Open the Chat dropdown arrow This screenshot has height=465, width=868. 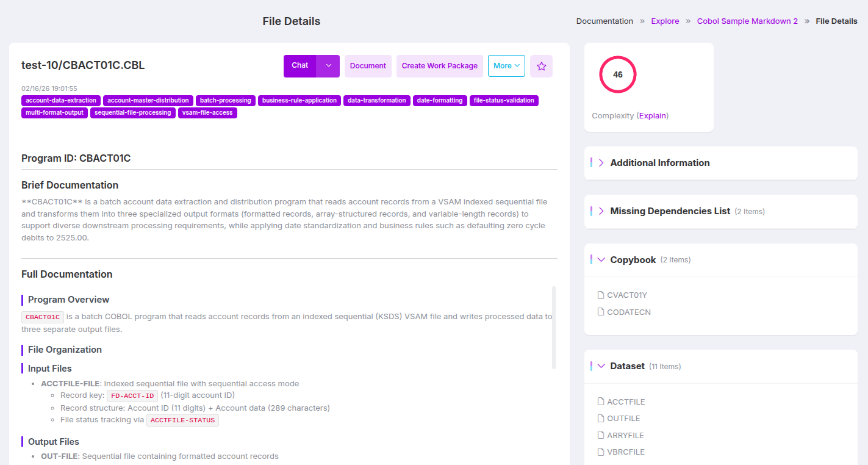pos(328,66)
